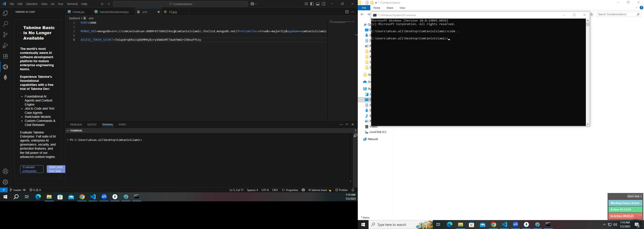This screenshot has height=229, width=644.
Task: Click VS Code Go Forward arrow
Action: point(108,4)
